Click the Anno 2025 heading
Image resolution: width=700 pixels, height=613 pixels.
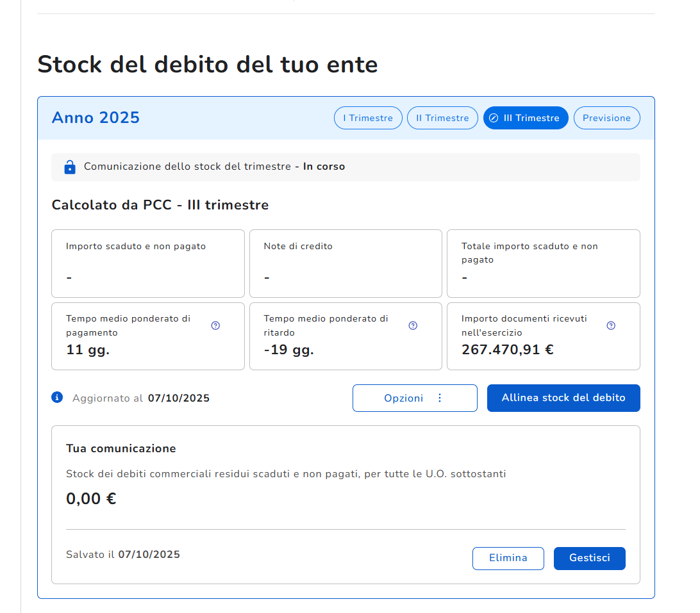pos(96,118)
